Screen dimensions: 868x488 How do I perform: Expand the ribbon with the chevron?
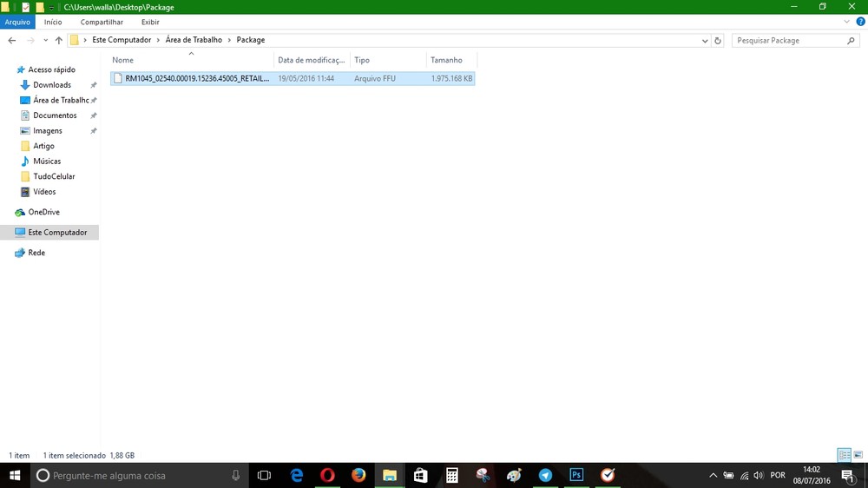tap(846, 22)
